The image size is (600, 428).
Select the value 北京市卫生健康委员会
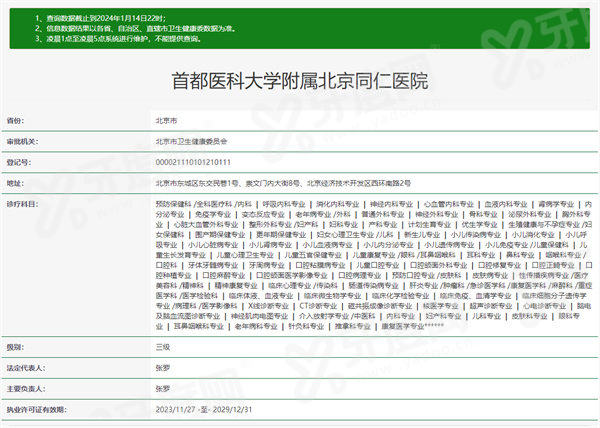click(x=191, y=142)
